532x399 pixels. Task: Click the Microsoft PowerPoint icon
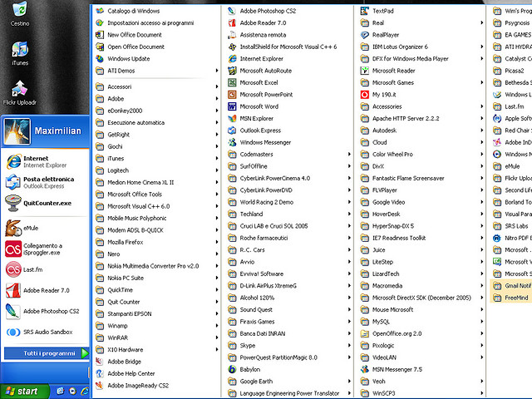tap(232, 95)
